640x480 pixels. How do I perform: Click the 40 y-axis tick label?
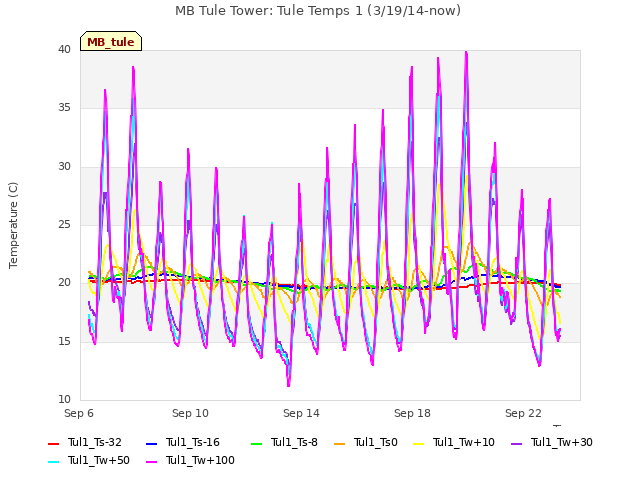pos(64,49)
